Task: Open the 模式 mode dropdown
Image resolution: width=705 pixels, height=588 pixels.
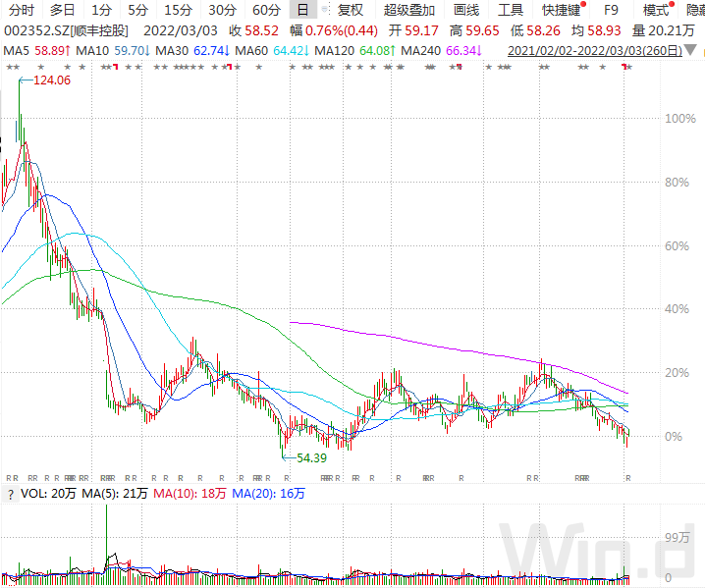Action: coord(655,10)
